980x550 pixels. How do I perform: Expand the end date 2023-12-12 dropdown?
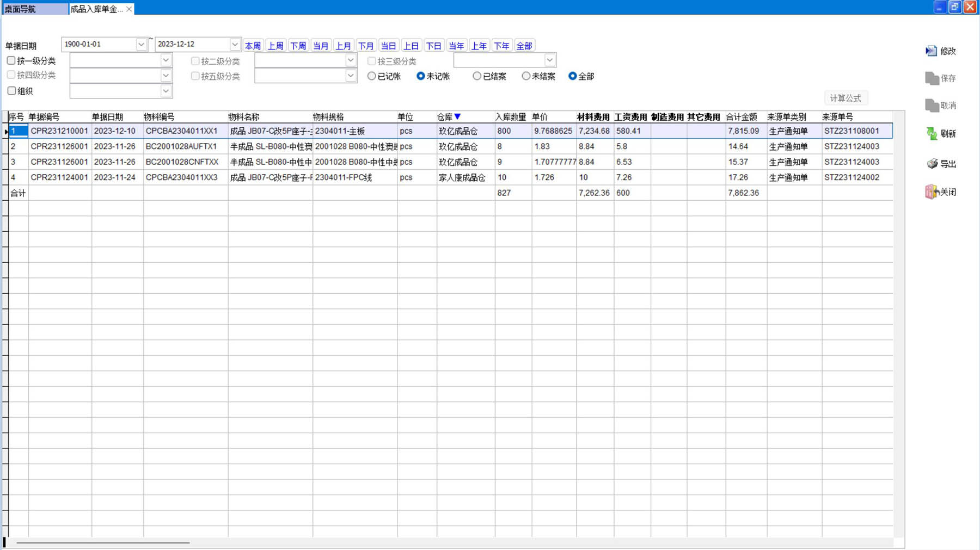pyautogui.click(x=235, y=45)
